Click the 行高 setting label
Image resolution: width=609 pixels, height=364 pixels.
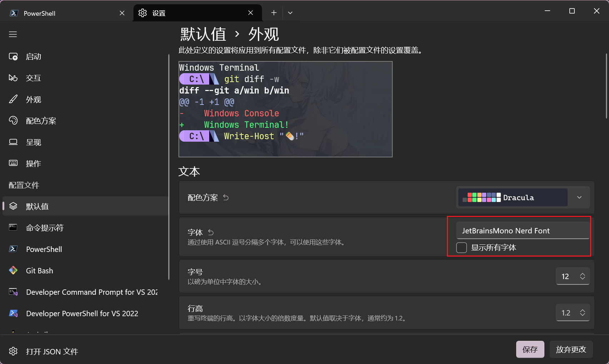(x=195, y=308)
